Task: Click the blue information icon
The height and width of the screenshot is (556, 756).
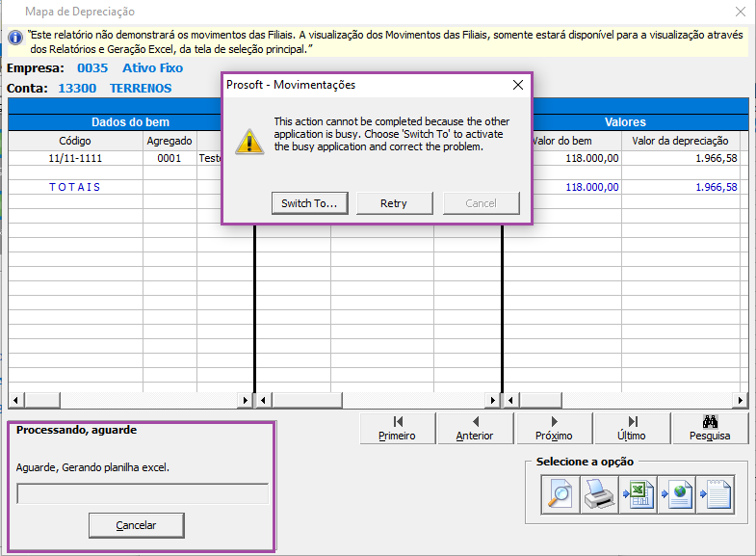Action: [x=15, y=38]
